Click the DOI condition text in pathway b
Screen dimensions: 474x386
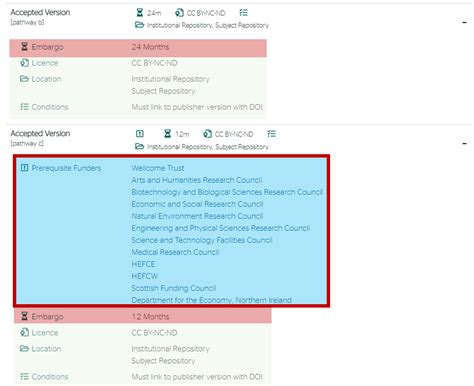coord(197,107)
